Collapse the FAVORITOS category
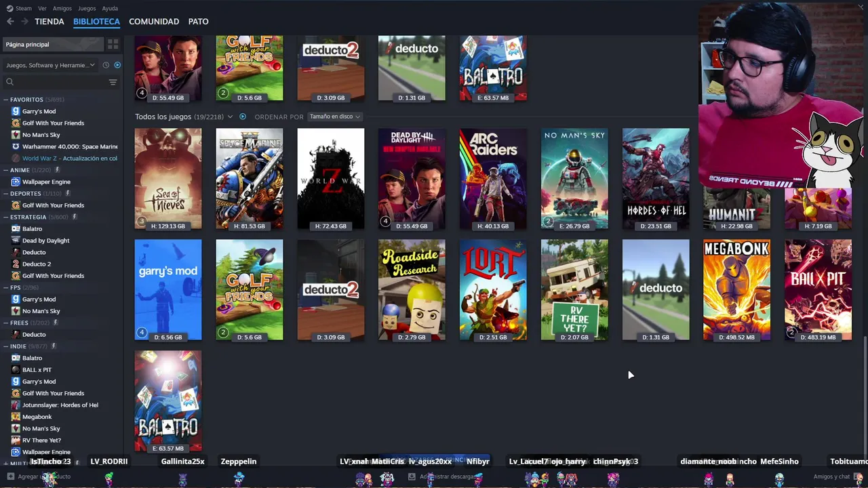This screenshot has width=868, height=488. point(6,100)
